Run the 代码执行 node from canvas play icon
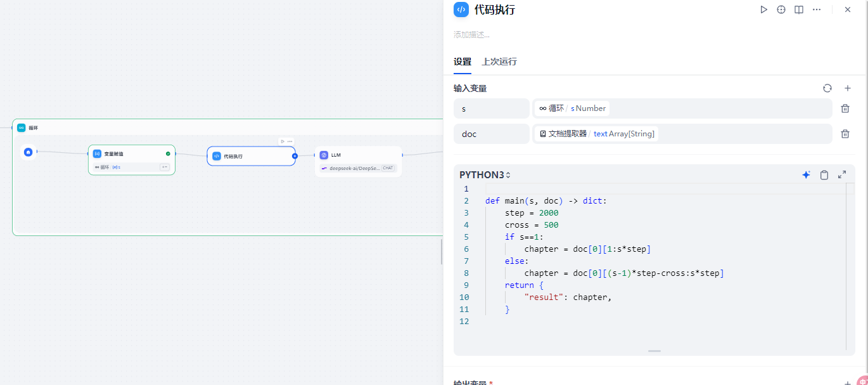 pyautogui.click(x=282, y=141)
